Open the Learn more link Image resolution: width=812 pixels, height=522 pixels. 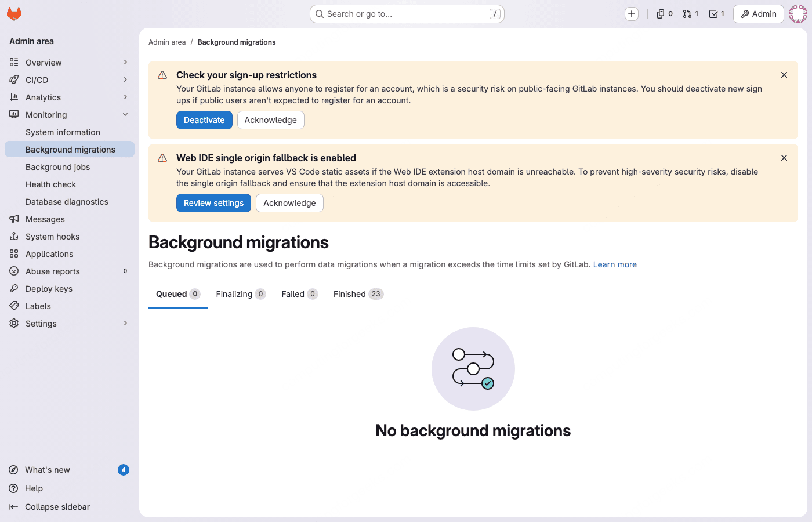pyautogui.click(x=614, y=264)
